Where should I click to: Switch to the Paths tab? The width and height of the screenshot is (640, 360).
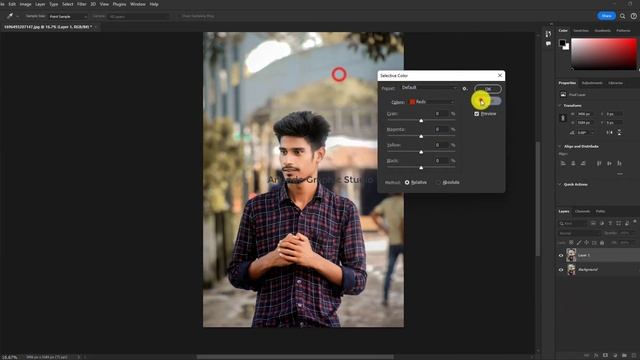[x=600, y=211]
